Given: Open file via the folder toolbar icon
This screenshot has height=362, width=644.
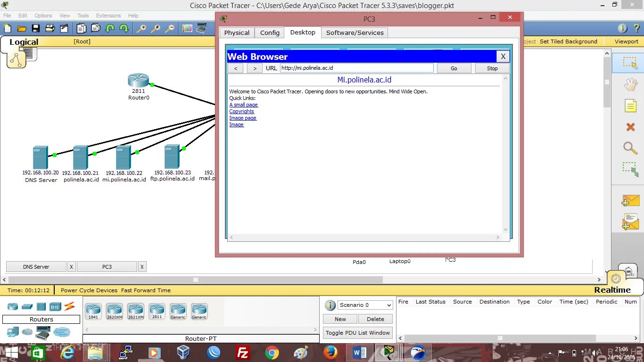Looking at the screenshot, I should (21, 28).
